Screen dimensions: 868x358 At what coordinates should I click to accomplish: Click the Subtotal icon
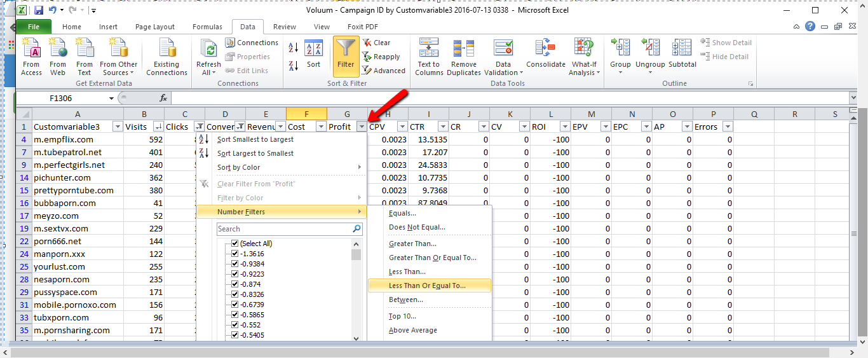click(682, 48)
